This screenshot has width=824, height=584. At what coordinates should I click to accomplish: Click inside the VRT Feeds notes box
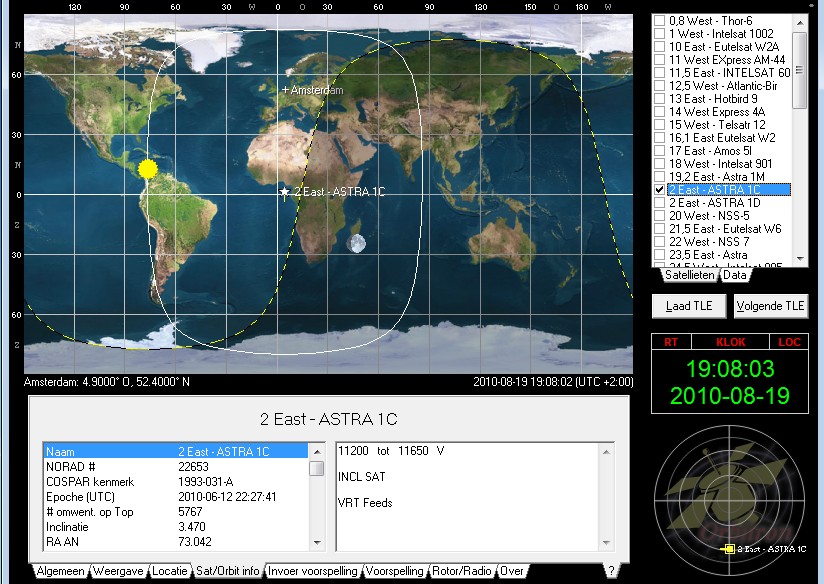tap(468, 497)
